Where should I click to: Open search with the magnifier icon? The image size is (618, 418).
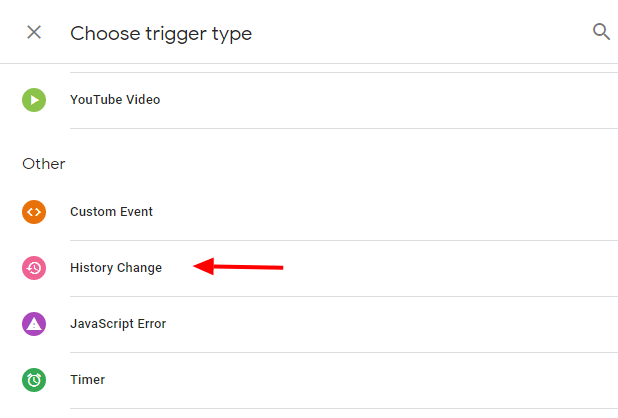click(x=601, y=32)
